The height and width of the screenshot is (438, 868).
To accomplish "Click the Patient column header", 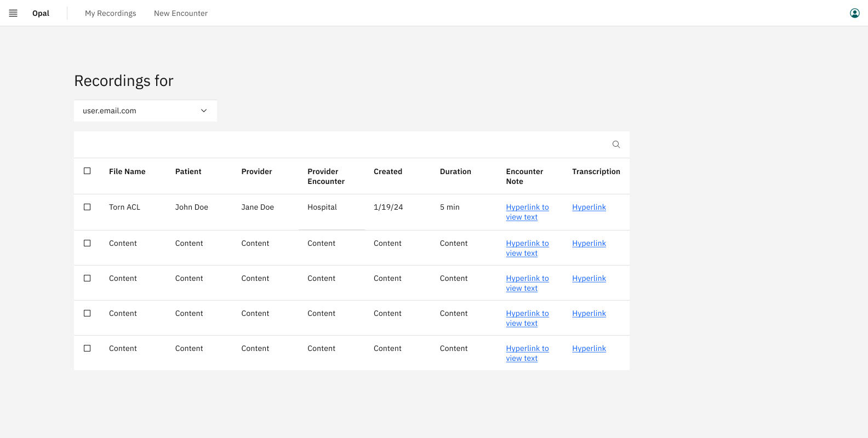I will (189, 171).
